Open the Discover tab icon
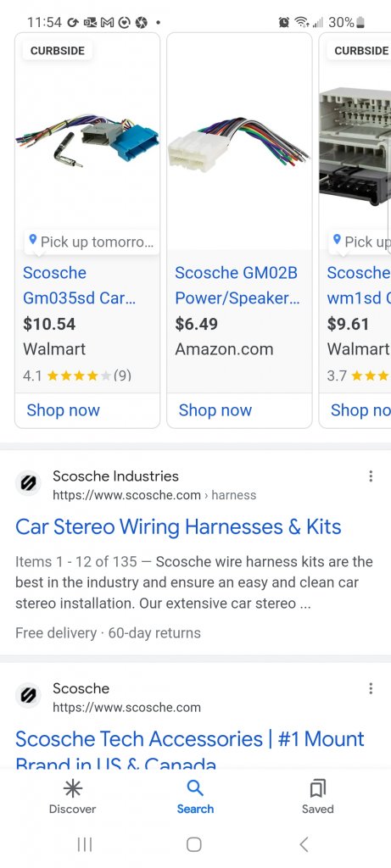This screenshot has width=391, height=868. pos(72,788)
